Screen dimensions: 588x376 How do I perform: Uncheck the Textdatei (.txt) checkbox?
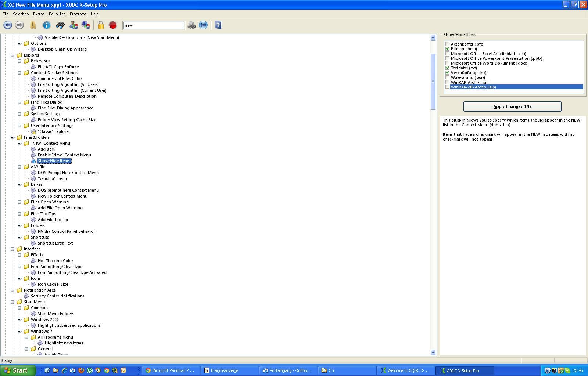click(x=448, y=68)
